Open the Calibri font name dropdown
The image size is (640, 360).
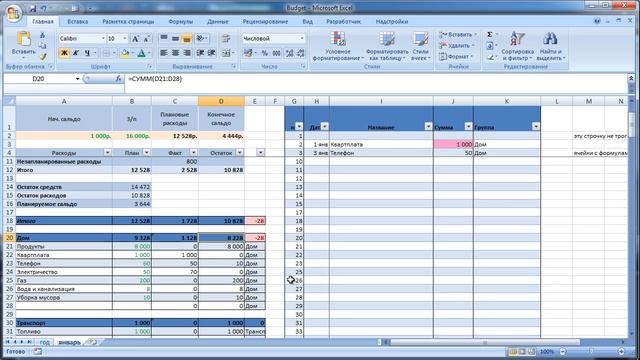tap(103, 39)
